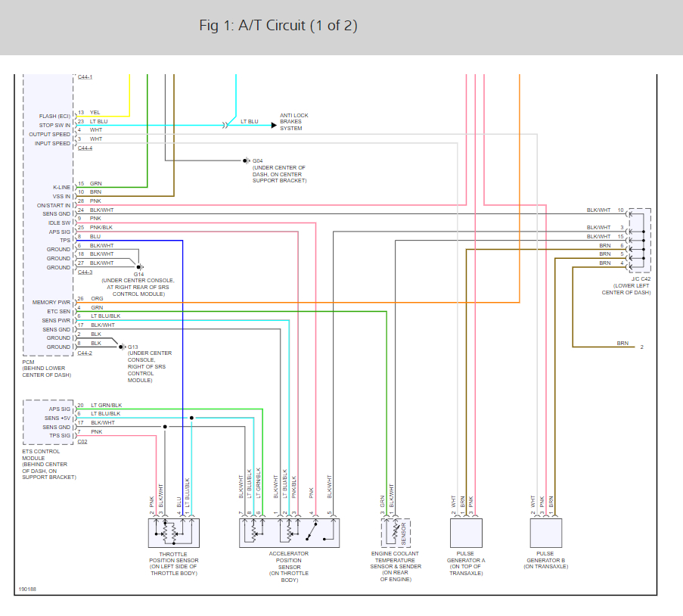This screenshot has width=683, height=616.
Task: Click the Accelerator Position Sensor component box
Action: tap(289, 533)
